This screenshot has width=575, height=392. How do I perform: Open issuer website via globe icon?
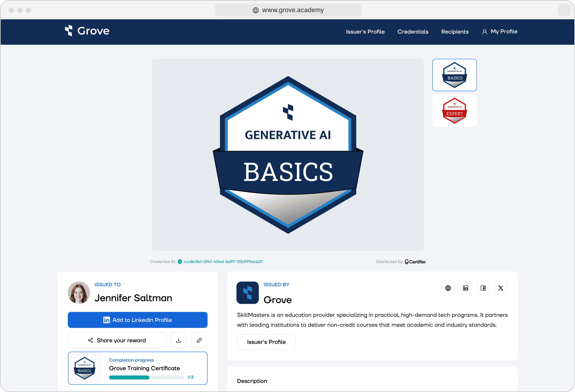(x=448, y=288)
